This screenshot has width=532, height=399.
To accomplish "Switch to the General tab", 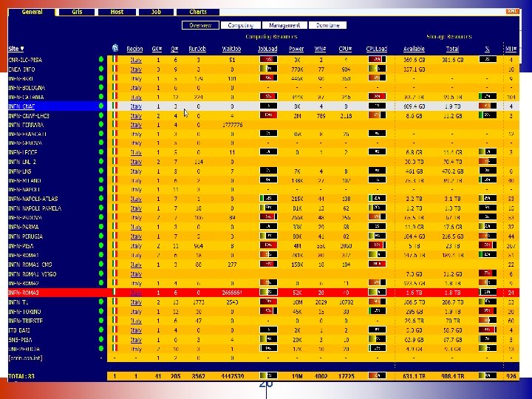I will click(32, 12).
